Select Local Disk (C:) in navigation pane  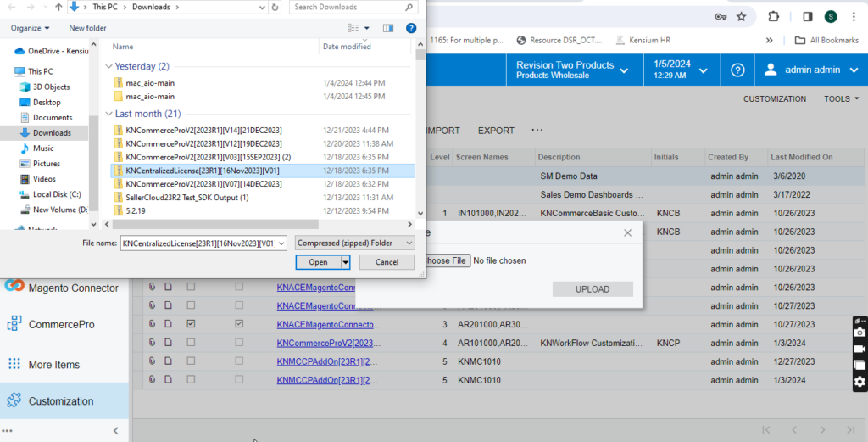(57, 194)
